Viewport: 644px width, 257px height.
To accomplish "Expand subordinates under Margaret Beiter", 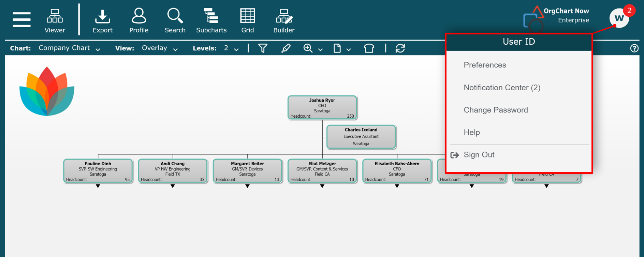I will pos(247,186).
